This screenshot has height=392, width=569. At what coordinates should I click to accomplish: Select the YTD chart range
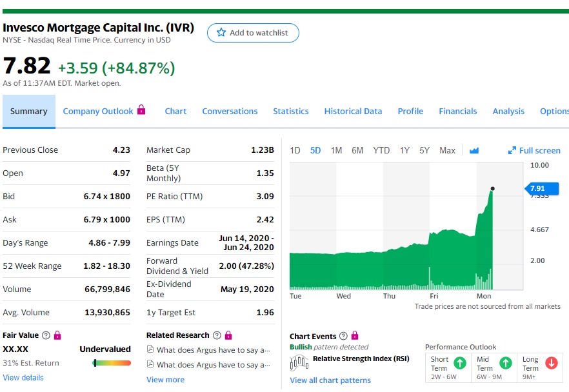pos(381,150)
